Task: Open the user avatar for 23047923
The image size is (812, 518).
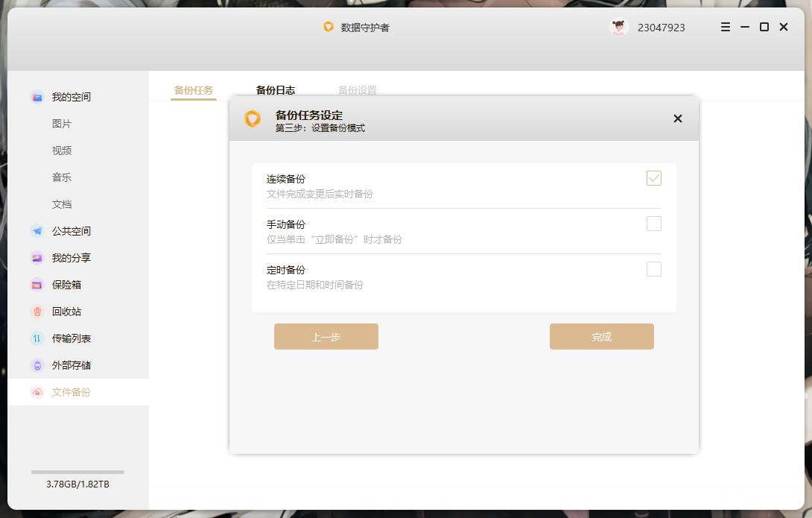Action: tap(618, 27)
